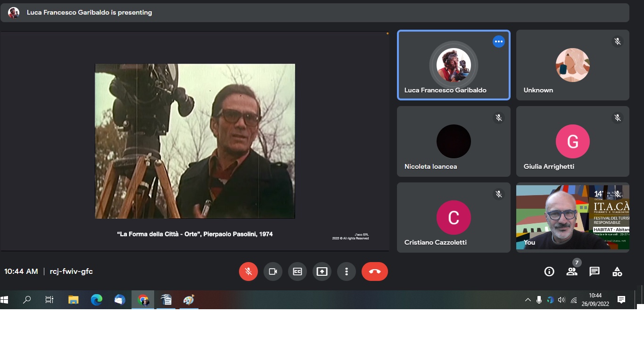Toggle the camera on or off
Viewport: 644px width, 362px height.
(273, 271)
